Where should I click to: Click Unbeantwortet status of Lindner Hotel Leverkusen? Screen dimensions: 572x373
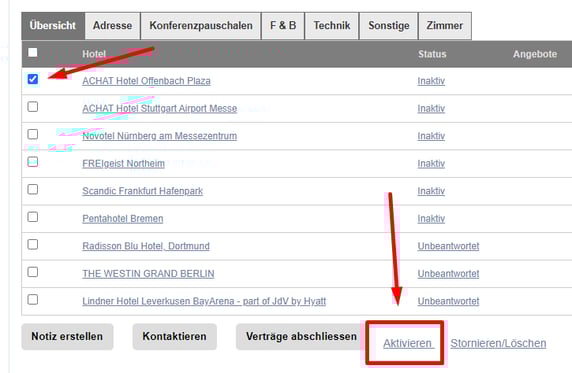[x=448, y=301]
